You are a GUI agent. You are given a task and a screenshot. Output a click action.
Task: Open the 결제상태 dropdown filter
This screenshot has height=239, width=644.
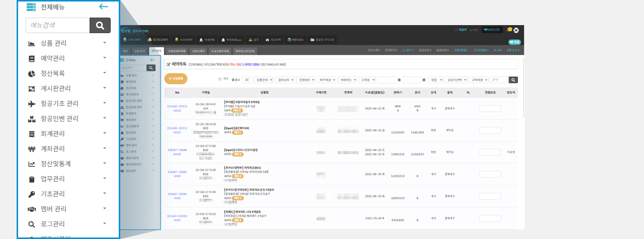click(x=285, y=79)
